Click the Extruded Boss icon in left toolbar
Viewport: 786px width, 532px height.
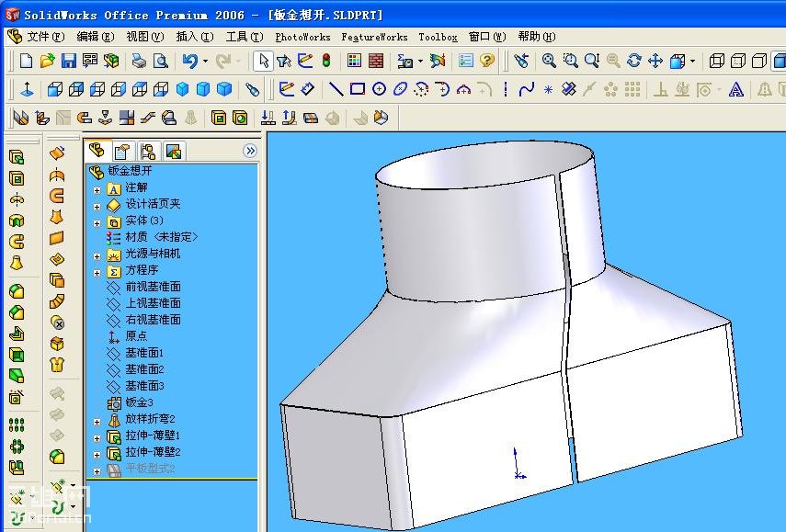17,158
